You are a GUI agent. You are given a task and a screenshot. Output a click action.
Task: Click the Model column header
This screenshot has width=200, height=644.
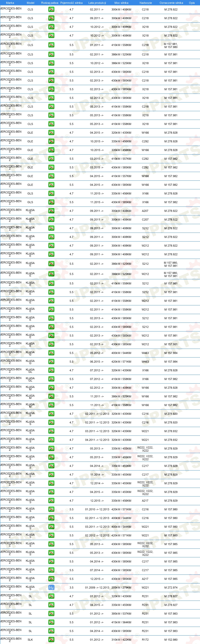coord(30,3)
